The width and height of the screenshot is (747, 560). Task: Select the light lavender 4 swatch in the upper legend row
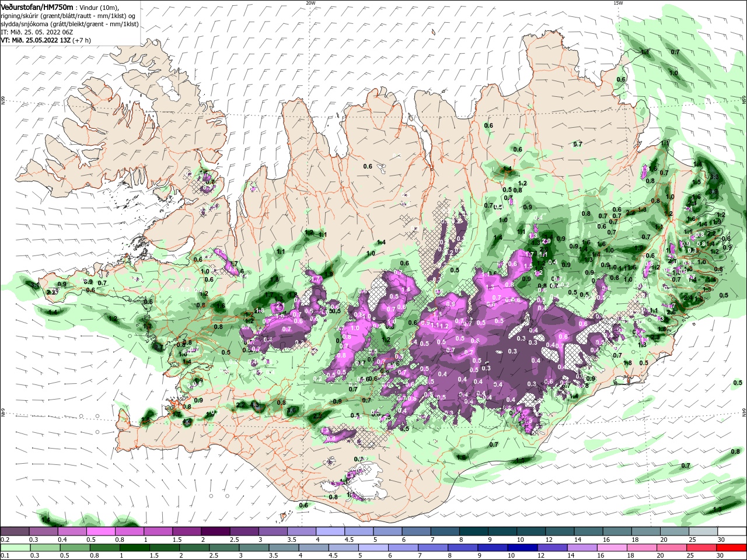pos(330,531)
